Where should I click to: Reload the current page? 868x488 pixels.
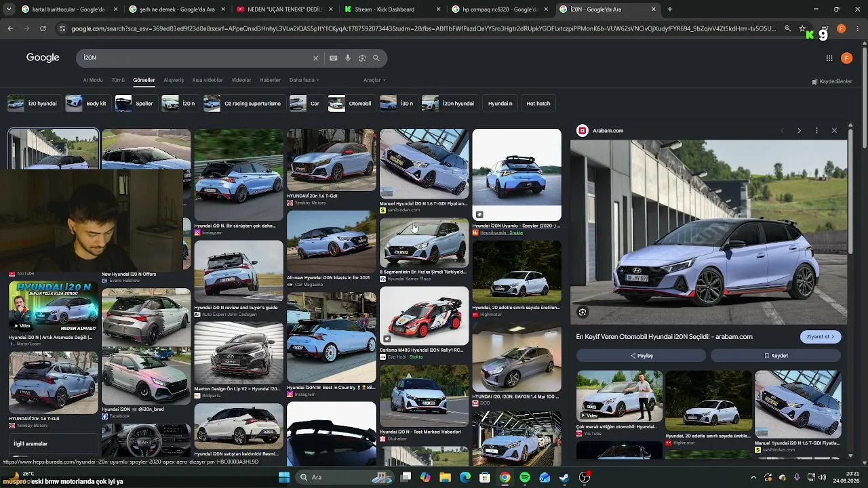[x=43, y=28]
